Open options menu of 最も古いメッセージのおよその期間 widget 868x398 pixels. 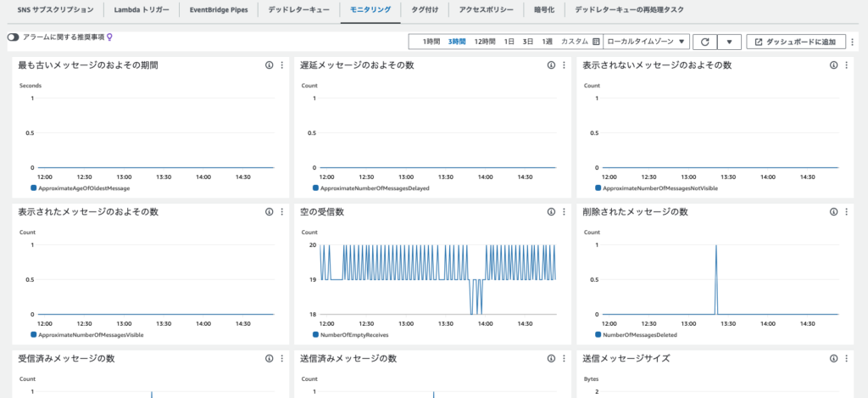[x=281, y=65]
